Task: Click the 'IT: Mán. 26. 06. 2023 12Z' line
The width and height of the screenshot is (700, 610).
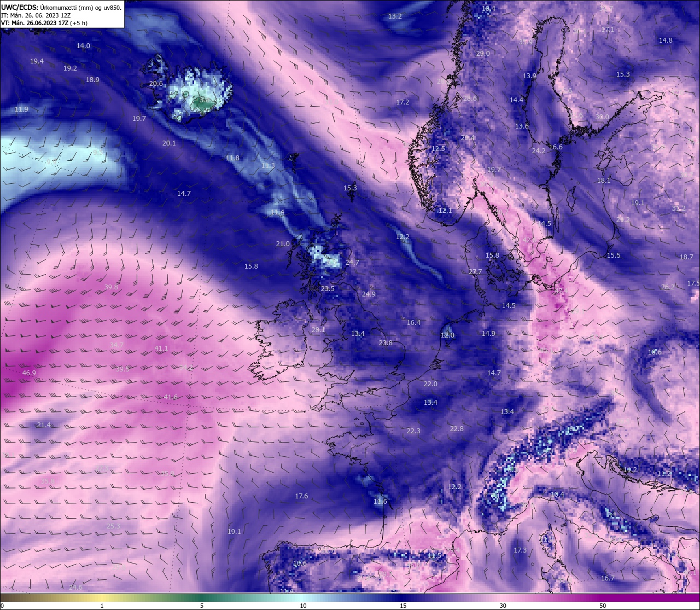Action: pyautogui.click(x=36, y=15)
